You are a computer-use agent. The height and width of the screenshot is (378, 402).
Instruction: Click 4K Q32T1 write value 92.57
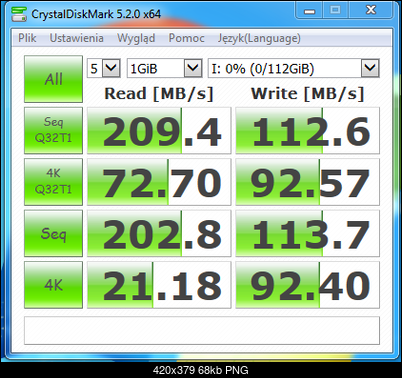tap(307, 182)
